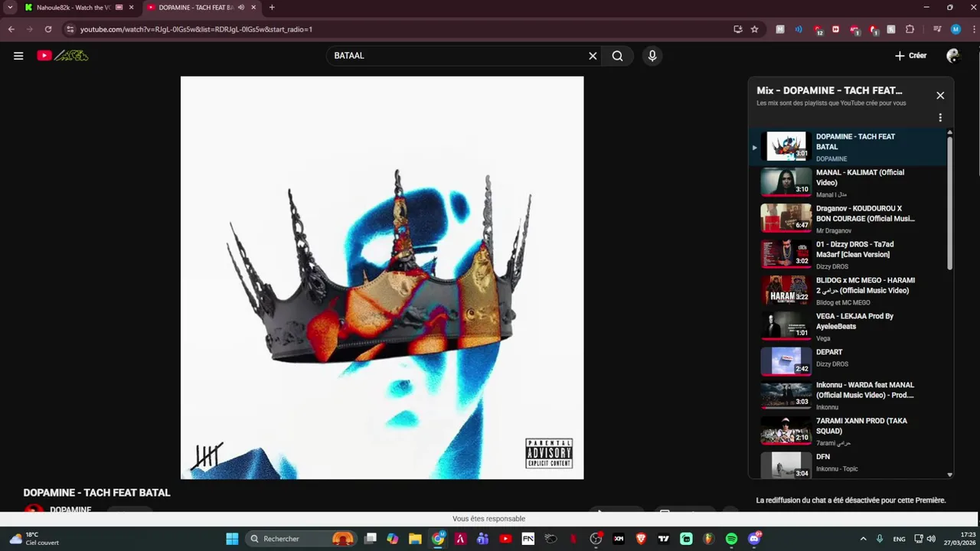Open the YouTube hamburger guide menu
This screenshot has width=980, height=551.
point(18,55)
